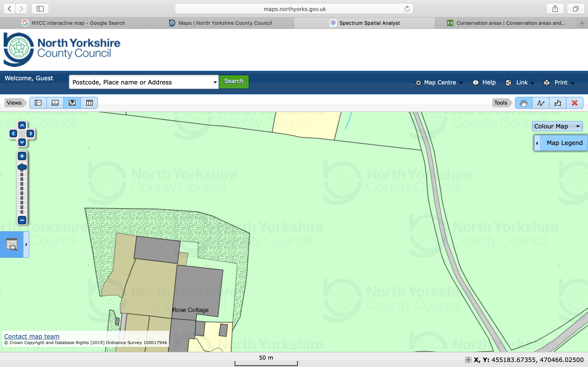Viewport: 588px width, 367px height.
Task: Select the measure area polygon tool
Action: coord(557,103)
